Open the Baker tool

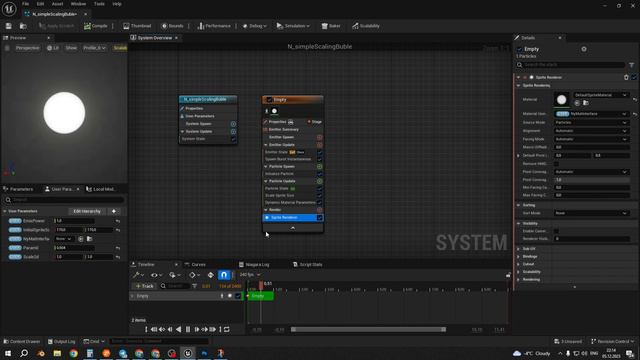[x=331, y=26]
